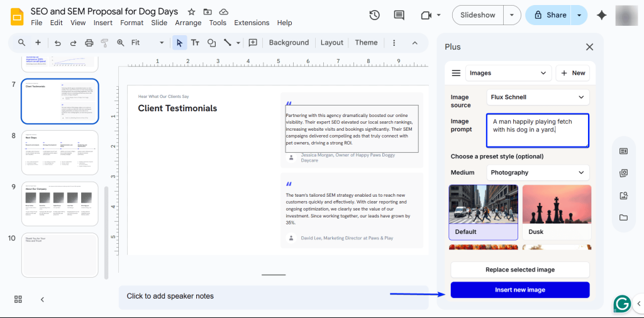Click the version history clock icon

pyautogui.click(x=374, y=15)
